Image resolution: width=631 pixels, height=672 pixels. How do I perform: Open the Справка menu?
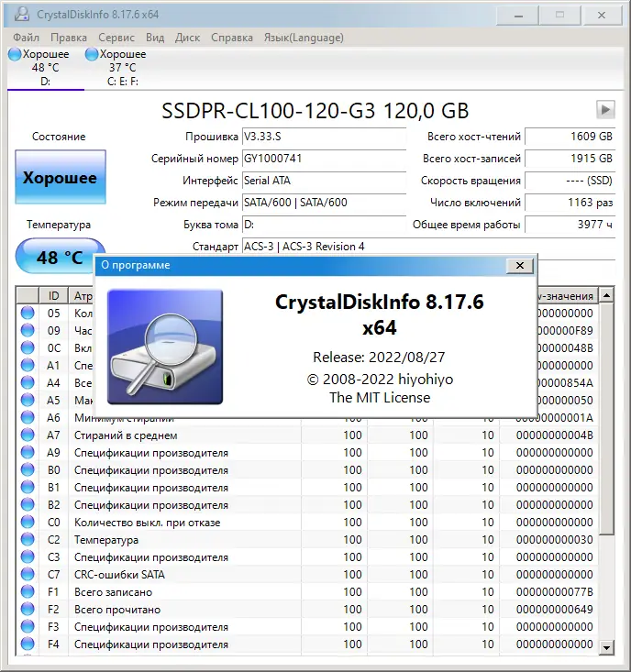[x=231, y=38]
